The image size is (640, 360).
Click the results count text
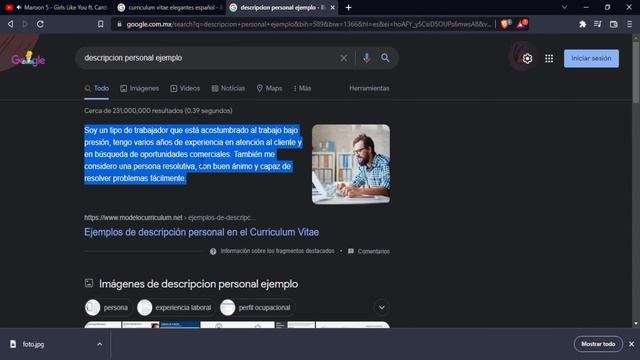[158, 111]
